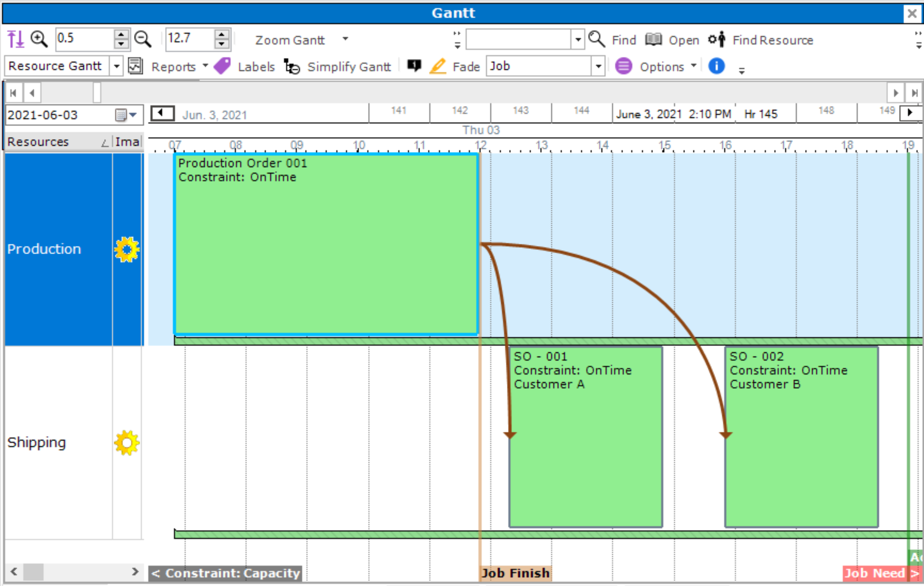Click the Find button label
The image size is (924, 586).
[x=624, y=40]
